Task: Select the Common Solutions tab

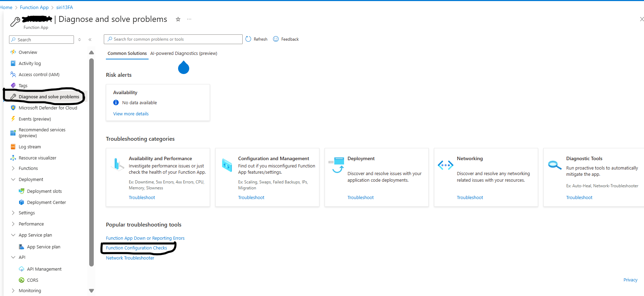Action: point(127,53)
